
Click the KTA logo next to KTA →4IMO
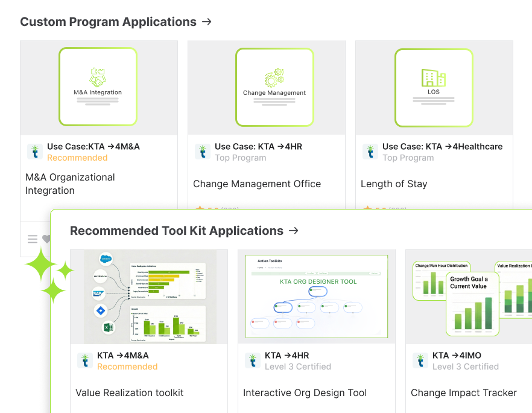pyautogui.click(x=420, y=361)
